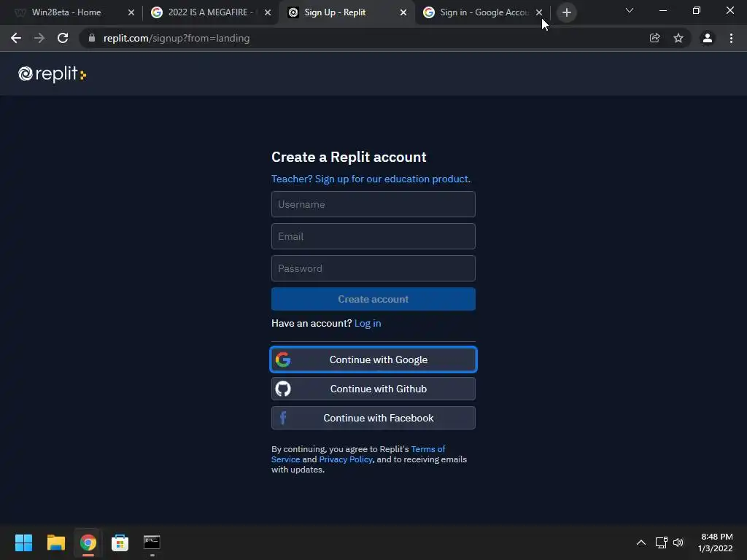
Task: Open a new browser tab
Action: pos(566,12)
